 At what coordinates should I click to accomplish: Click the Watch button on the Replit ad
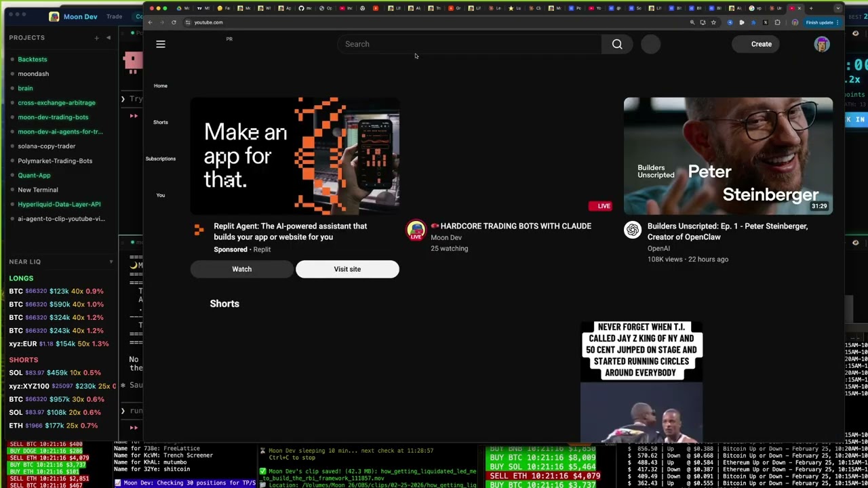pyautogui.click(x=242, y=269)
